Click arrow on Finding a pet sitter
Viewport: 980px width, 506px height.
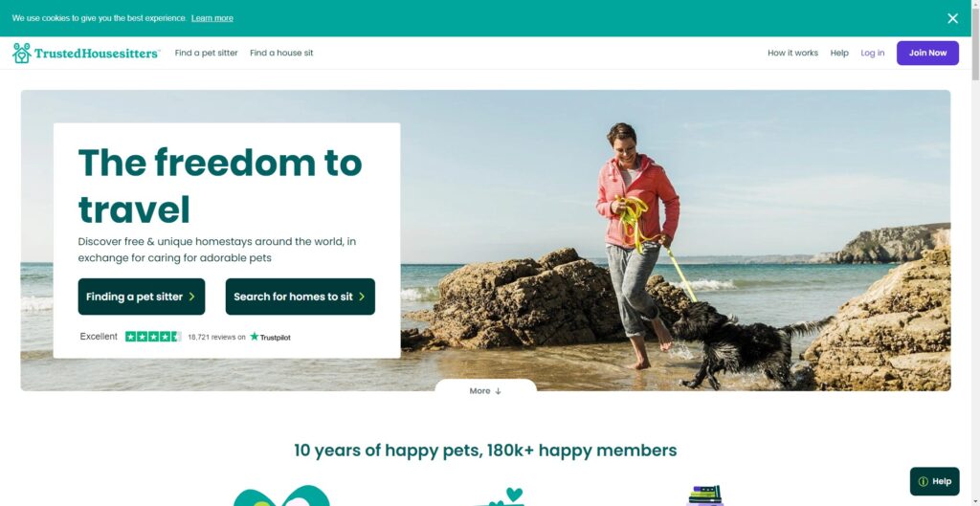click(x=191, y=297)
